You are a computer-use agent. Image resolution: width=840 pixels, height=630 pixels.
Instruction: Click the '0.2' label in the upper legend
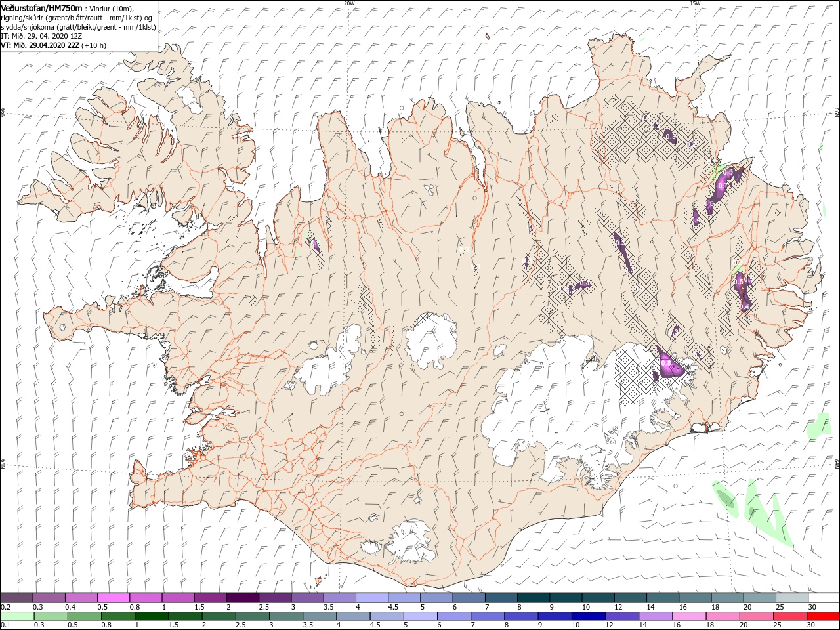coord(5,607)
